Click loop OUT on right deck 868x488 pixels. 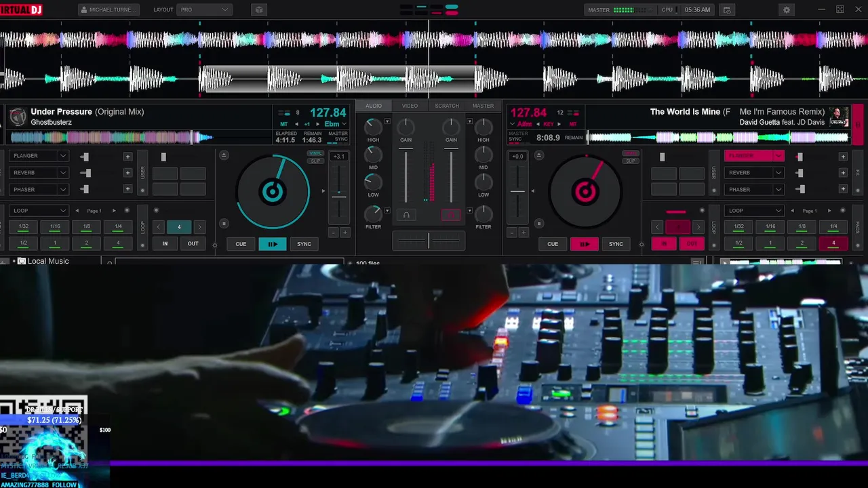click(x=692, y=243)
